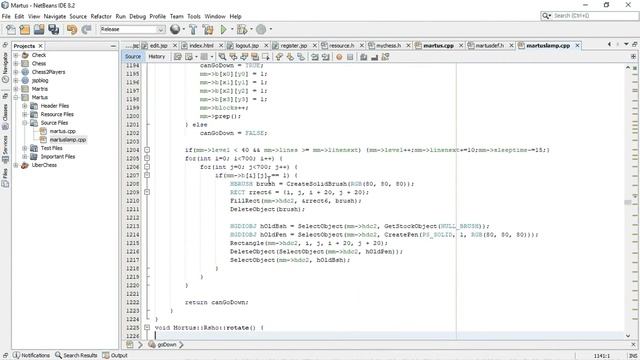Open the Debug menu
640x360 pixels.
[x=138, y=16]
